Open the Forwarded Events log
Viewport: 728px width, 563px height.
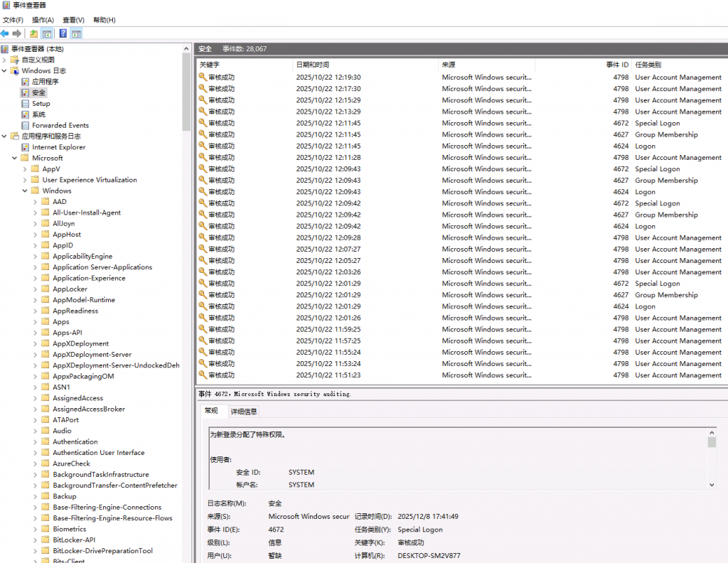[x=60, y=125]
